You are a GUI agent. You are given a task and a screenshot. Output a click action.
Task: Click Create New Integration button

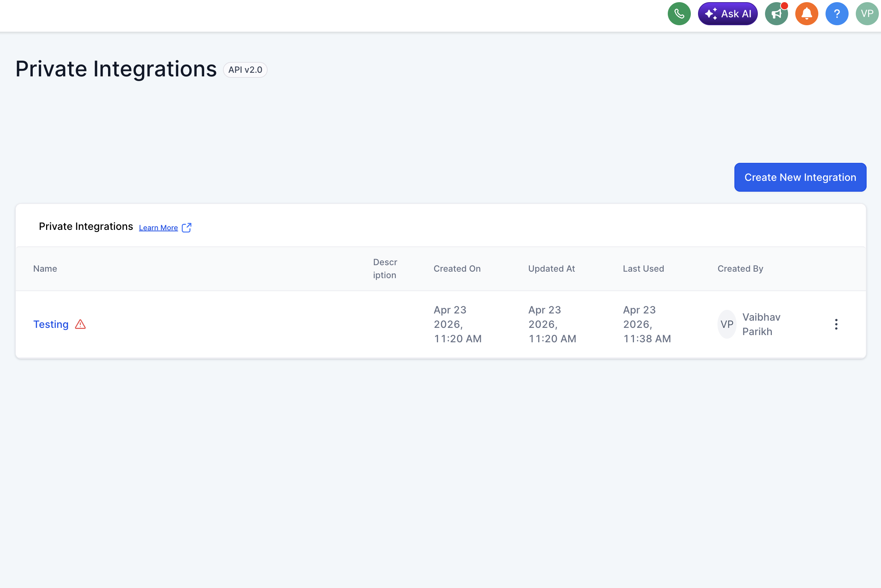coord(800,177)
